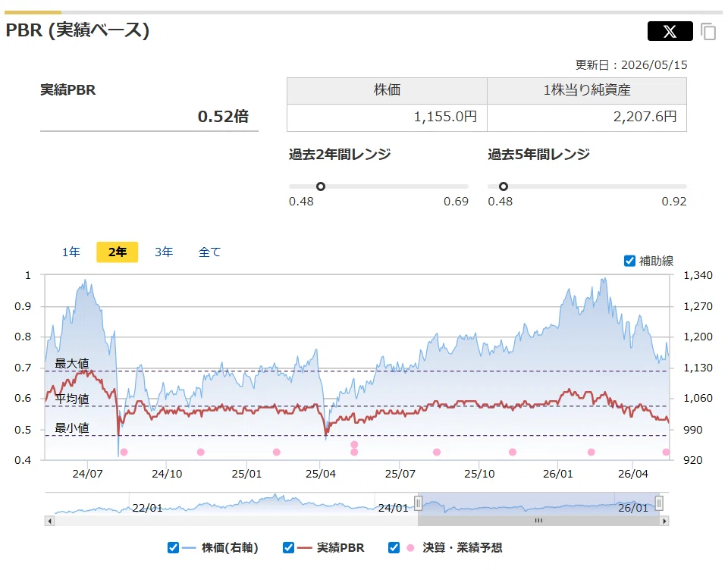Click the 0.52倍 PBR value

(x=223, y=117)
